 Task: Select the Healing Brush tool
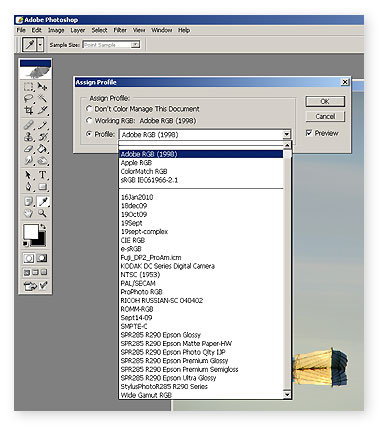pos(29,125)
